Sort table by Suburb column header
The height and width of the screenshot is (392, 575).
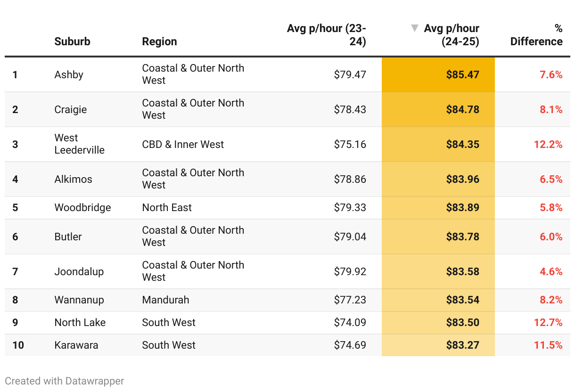72,41
